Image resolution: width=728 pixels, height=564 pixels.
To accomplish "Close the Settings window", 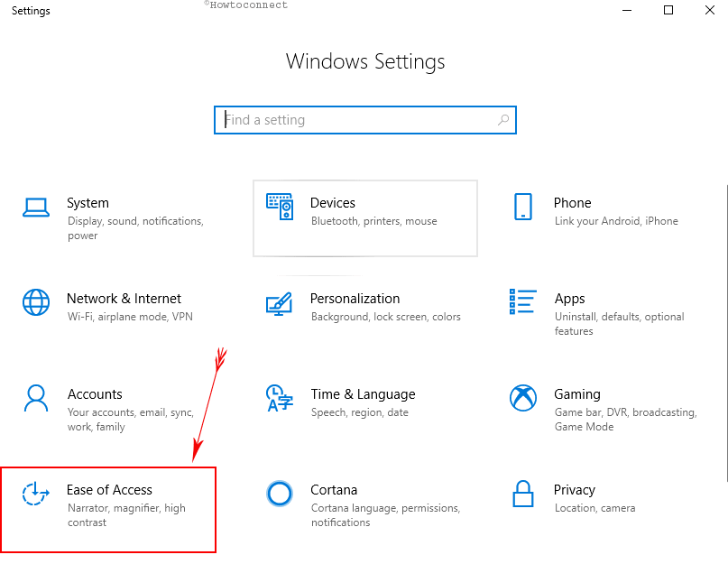I will [x=709, y=10].
